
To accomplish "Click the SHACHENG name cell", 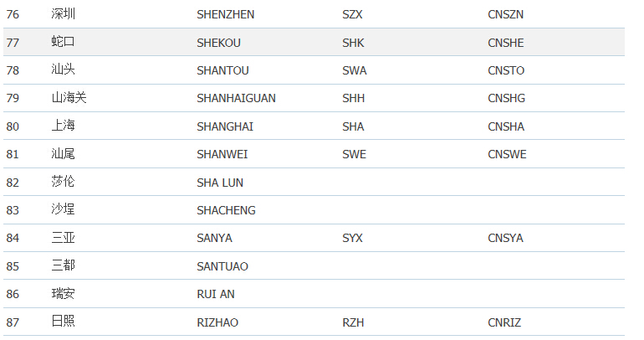I will (226, 210).
